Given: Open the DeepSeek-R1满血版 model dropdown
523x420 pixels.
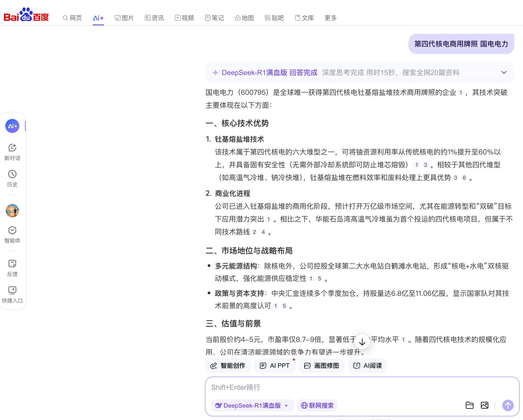Looking at the screenshot, I should click(252, 405).
